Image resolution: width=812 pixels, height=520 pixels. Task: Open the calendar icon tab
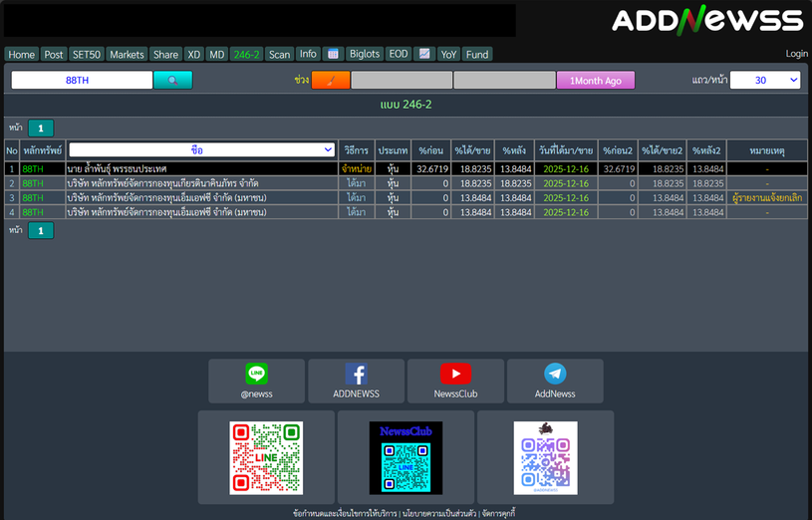coord(334,55)
